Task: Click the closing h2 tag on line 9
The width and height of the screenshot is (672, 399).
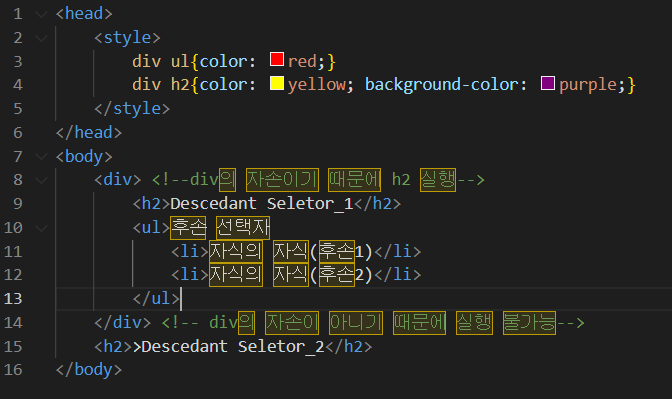Action: pyautogui.click(x=378, y=204)
